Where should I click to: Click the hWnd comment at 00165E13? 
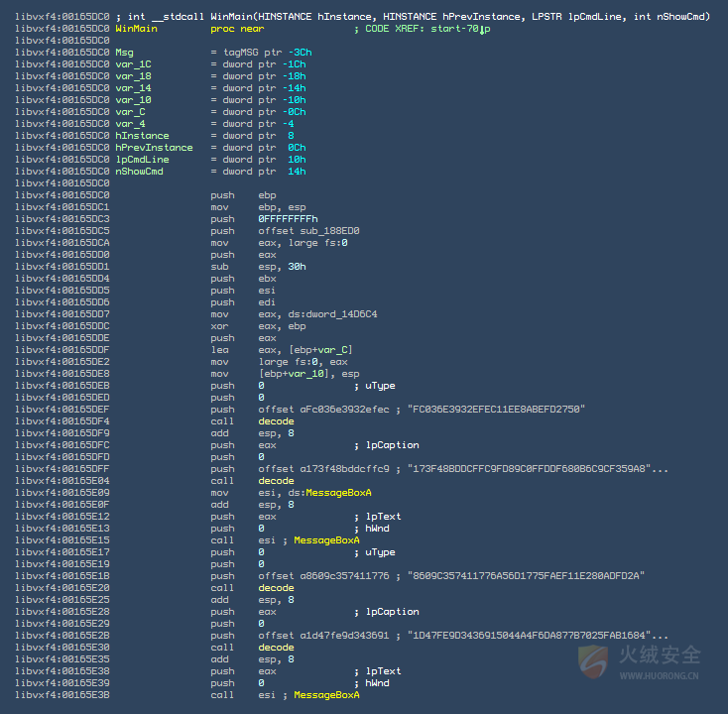coord(371,529)
